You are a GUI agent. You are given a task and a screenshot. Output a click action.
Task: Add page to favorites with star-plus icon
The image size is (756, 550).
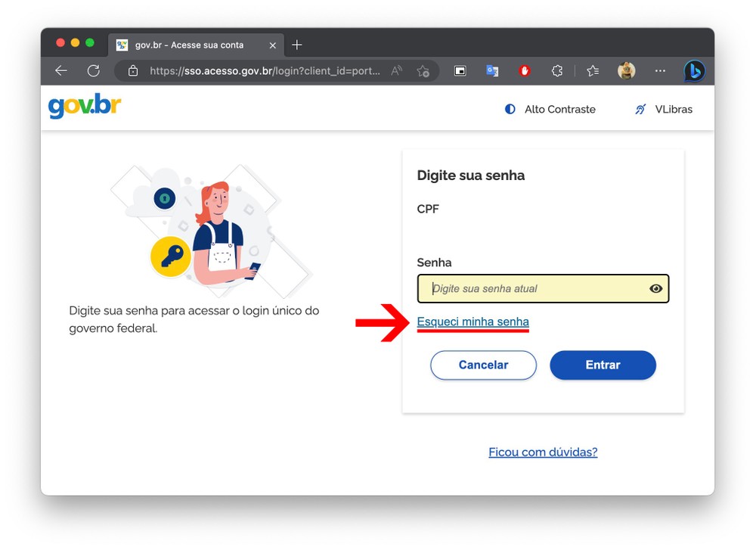tap(423, 71)
